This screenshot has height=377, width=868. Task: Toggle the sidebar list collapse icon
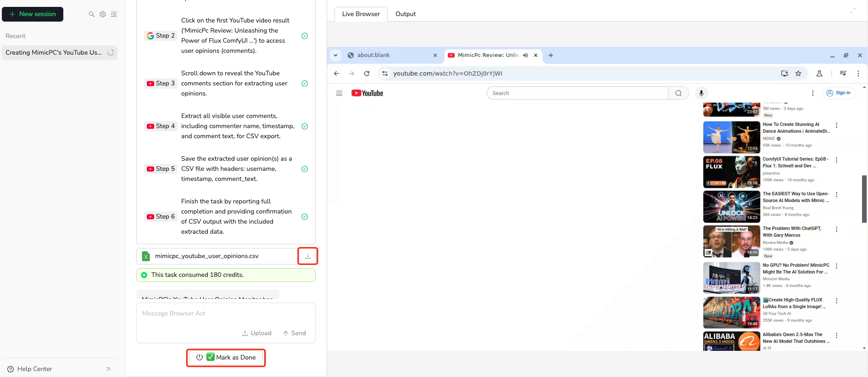[x=114, y=14]
